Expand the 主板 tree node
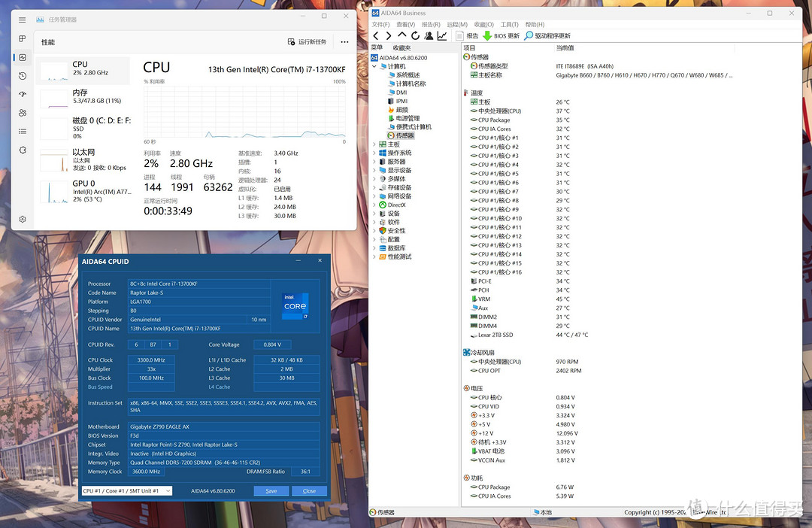Image resolution: width=812 pixels, height=528 pixels. click(375, 144)
